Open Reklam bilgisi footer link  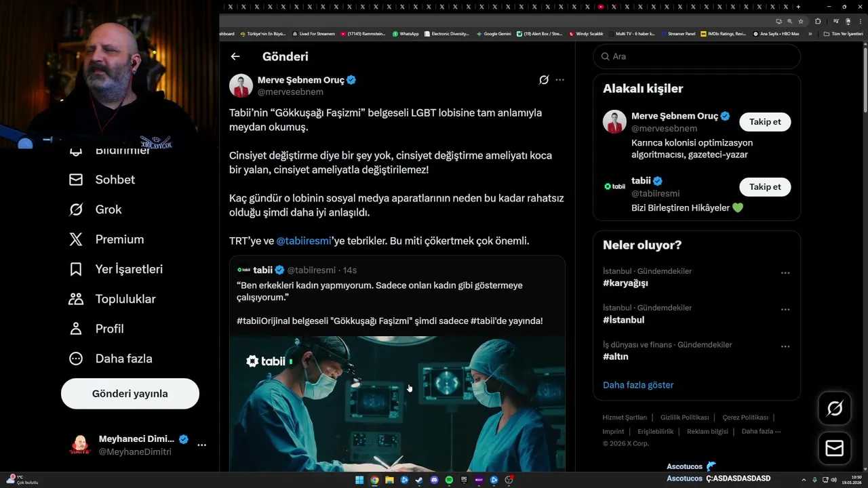(707, 432)
